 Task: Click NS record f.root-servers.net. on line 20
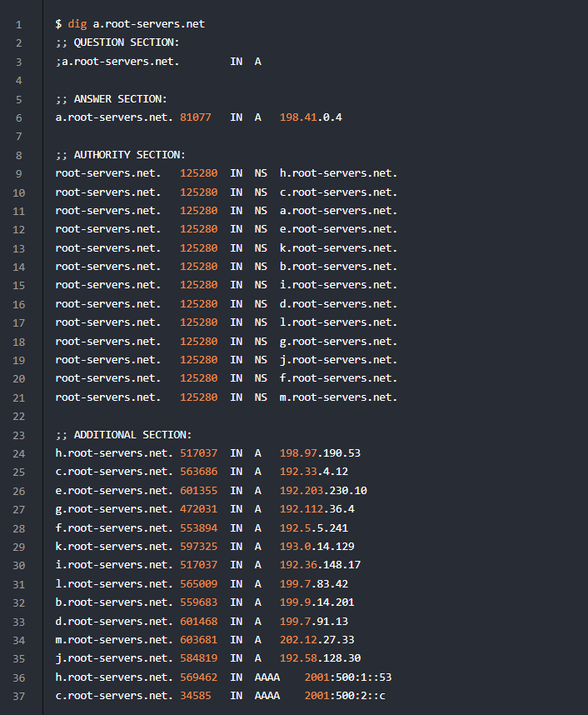[x=339, y=378]
